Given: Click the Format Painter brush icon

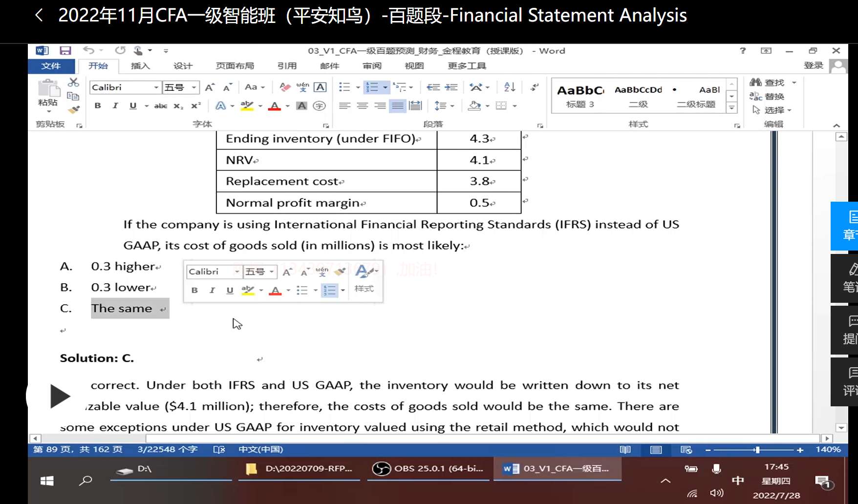Looking at the screenshot, I should pos(73,110).
